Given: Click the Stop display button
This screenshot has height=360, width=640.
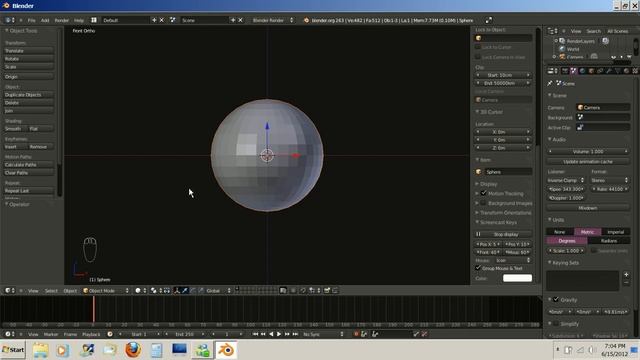Looking at the screenshot, I should [x=503, y=234].
